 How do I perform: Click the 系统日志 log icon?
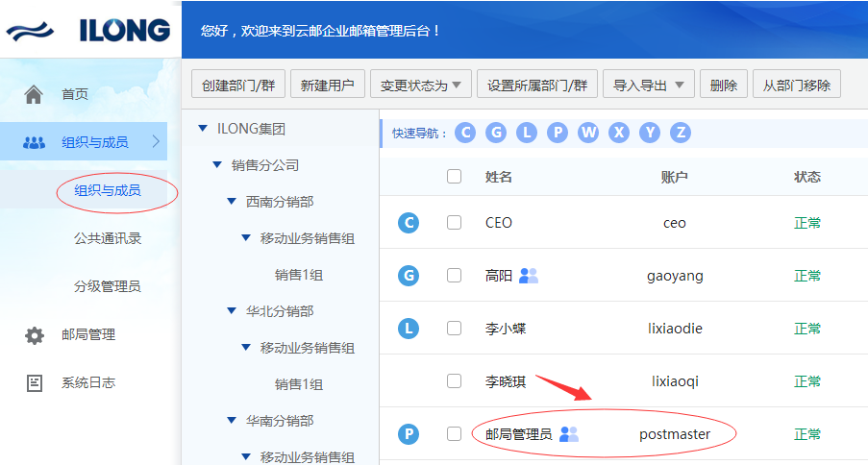(34, 383)
